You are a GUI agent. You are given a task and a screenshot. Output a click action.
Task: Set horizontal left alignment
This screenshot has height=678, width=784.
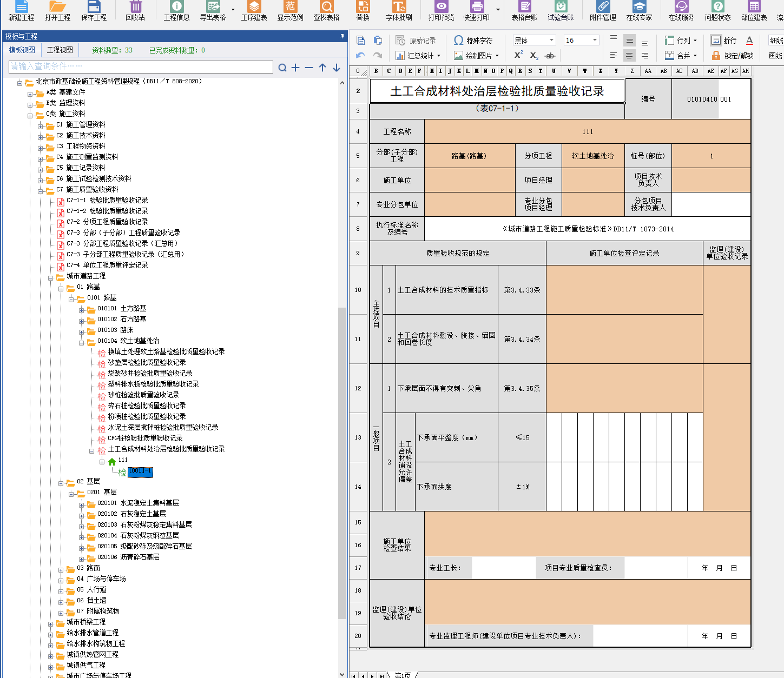[614, 55]
